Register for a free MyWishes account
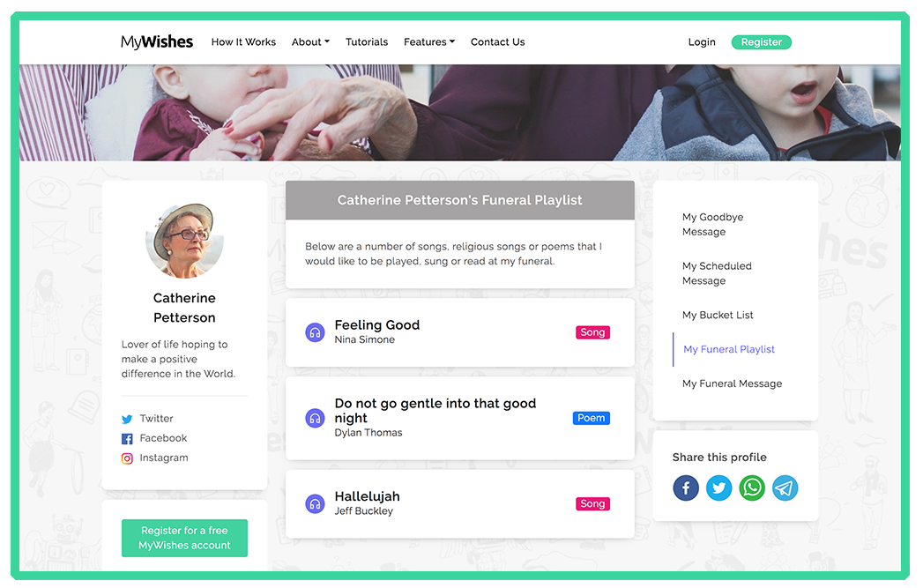The width and height of the screenshot is (923, 588). (184, 538)
